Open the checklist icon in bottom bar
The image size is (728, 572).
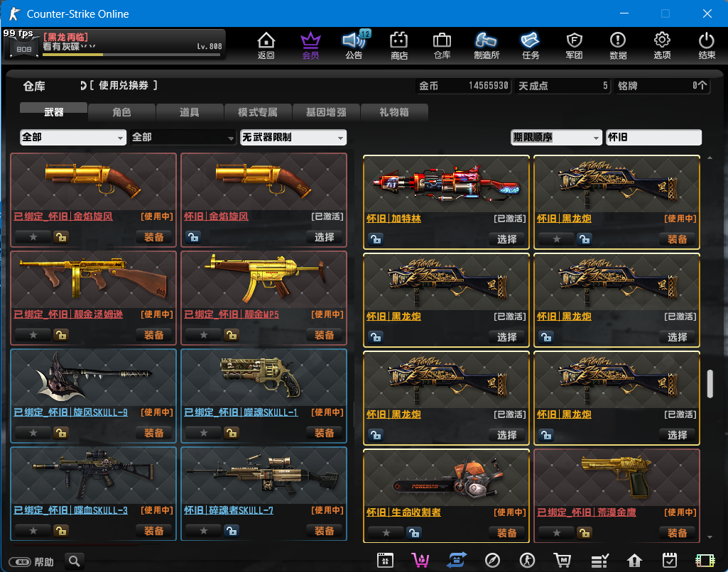599,561
